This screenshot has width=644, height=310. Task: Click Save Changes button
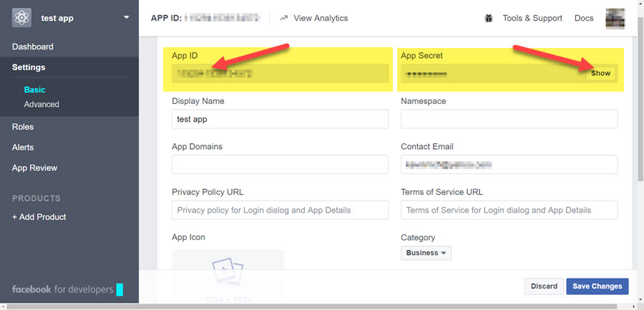click(597, 286)
